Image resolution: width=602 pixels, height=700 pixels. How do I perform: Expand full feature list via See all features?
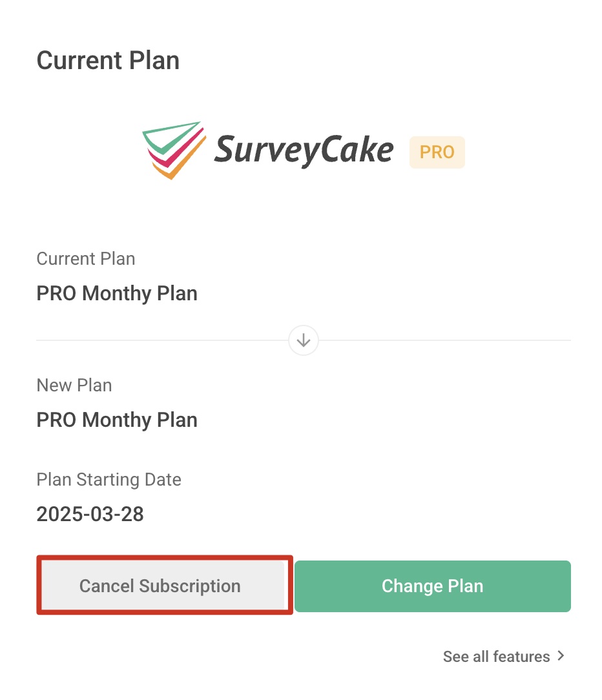click(x=497, y=656)
